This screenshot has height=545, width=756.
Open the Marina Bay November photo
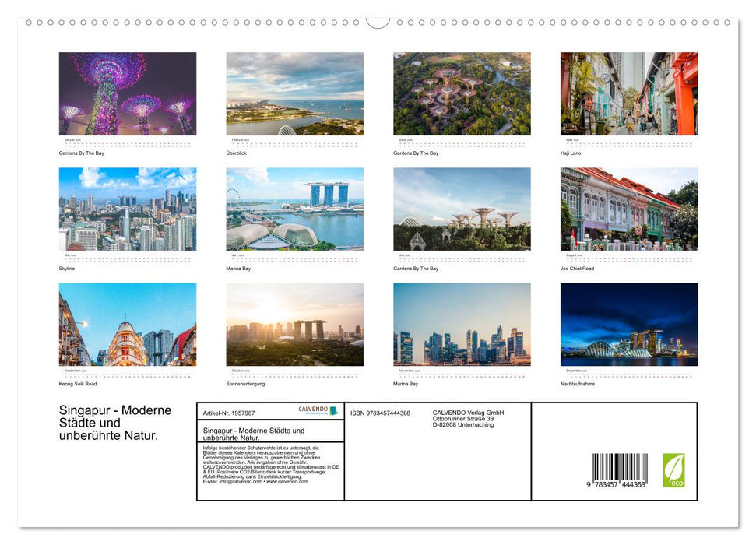pyautogui.click(x=462, y=324)
